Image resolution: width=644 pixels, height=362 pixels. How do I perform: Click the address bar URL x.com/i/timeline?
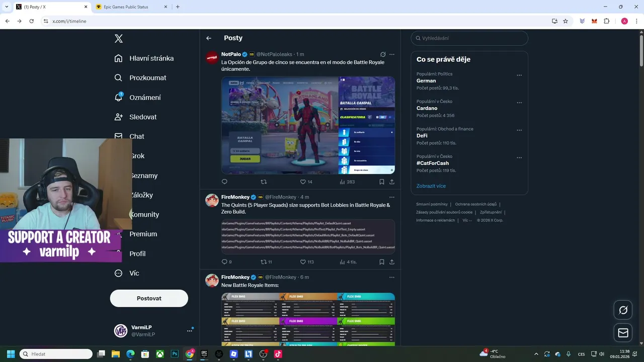coord(69,21)
